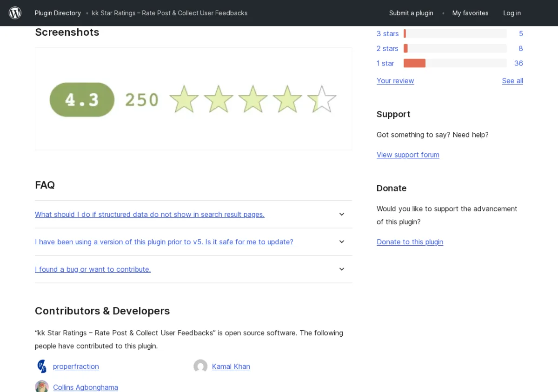This screenshot has width=558, height=392.
Task: Donate to this plugin link
Action: 410,242
